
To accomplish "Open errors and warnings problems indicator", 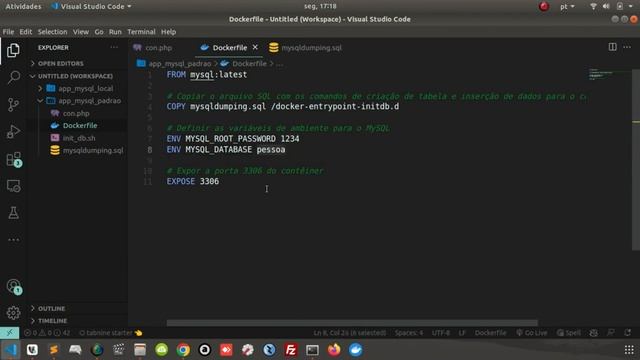I will (47, 333).
